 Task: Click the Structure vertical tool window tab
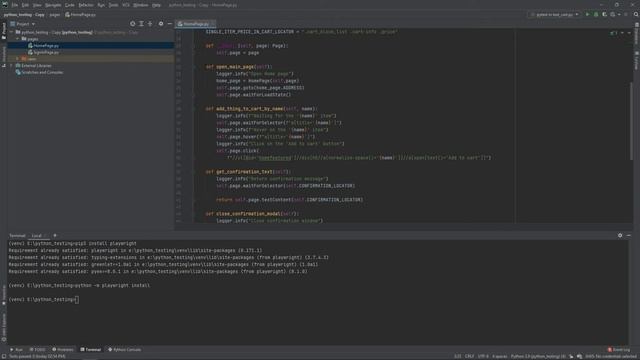(x=4, y=56)
